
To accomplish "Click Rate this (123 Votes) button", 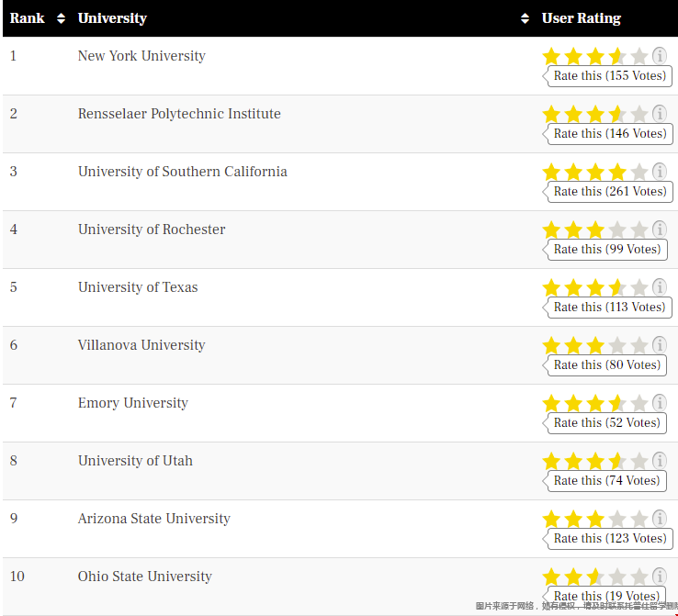I will point(610,539).
